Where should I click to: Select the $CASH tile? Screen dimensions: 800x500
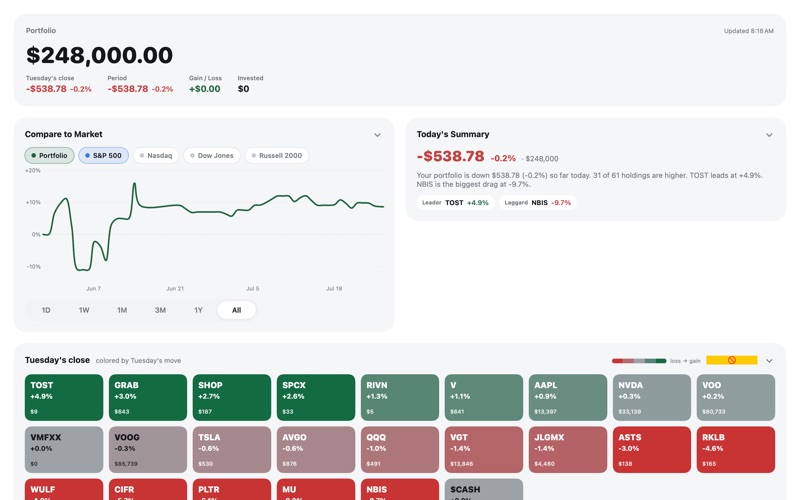[484, 489]
